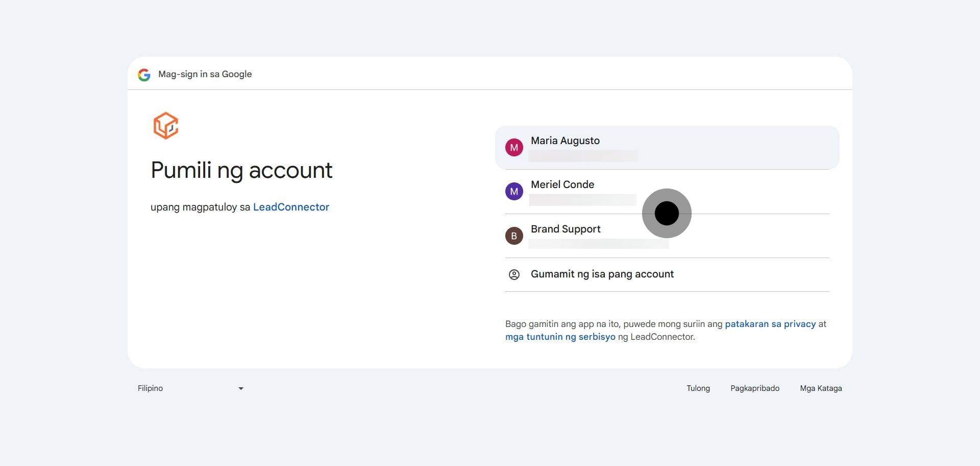Open the Pagkapribado footer link
The width and height of the screenshot is (980, 466).
[x=755, y=388]
